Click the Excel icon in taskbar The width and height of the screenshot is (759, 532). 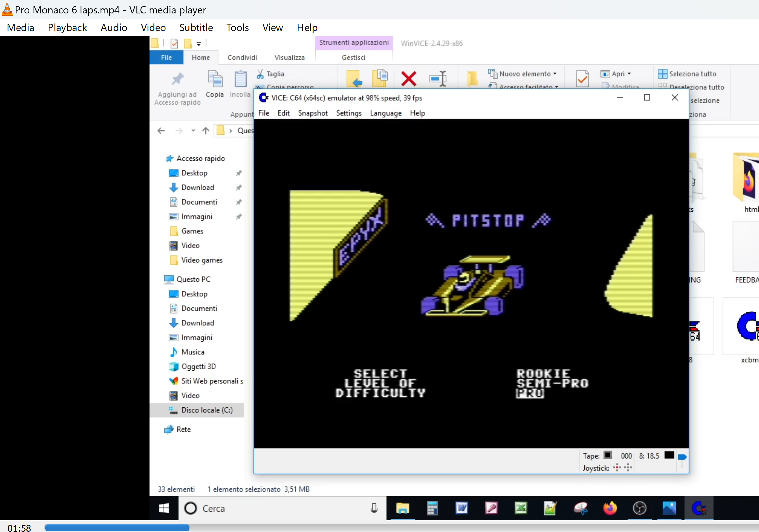point(521,508)
